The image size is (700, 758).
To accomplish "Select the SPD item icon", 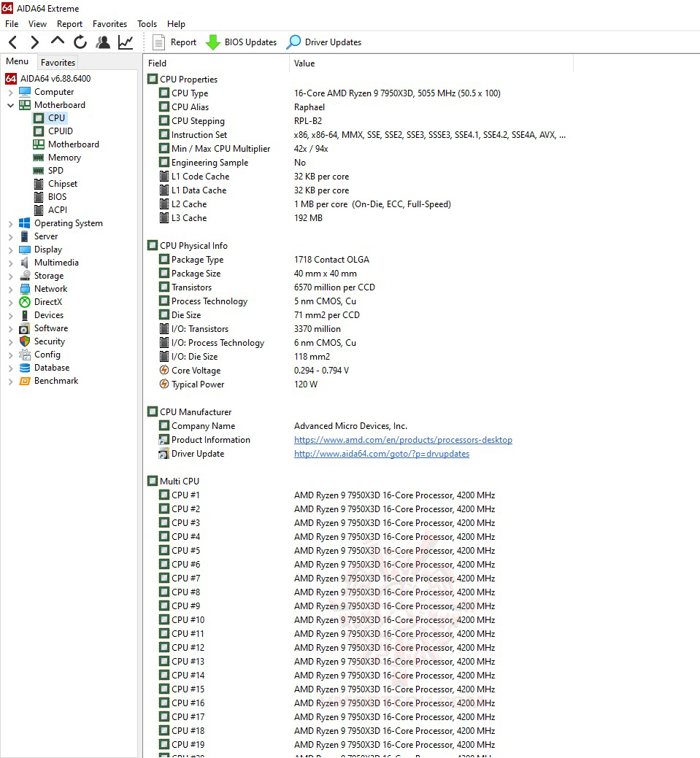I will click(39, 170).
